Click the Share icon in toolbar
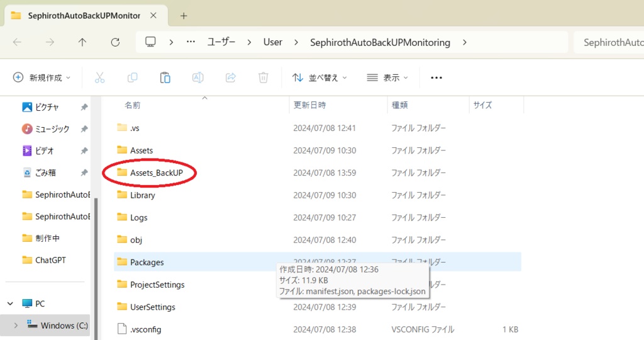Viewport: 644px width, 340px height. click(231, 77)
